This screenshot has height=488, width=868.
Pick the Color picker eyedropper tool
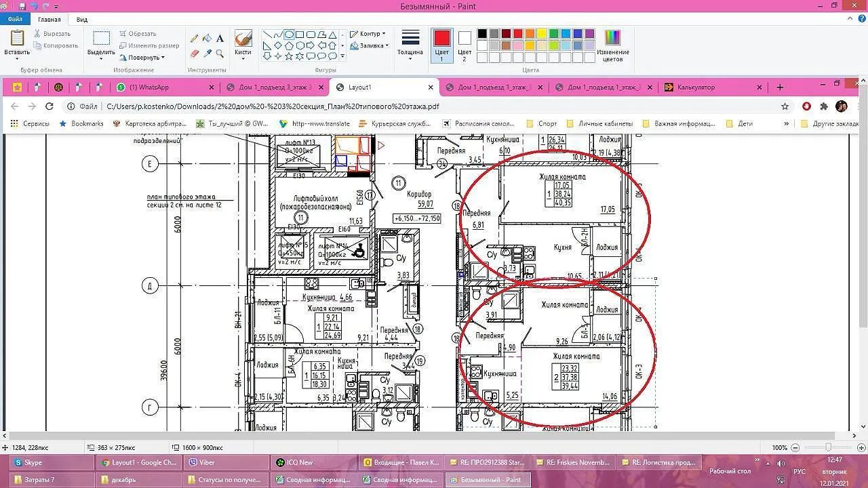208,53
